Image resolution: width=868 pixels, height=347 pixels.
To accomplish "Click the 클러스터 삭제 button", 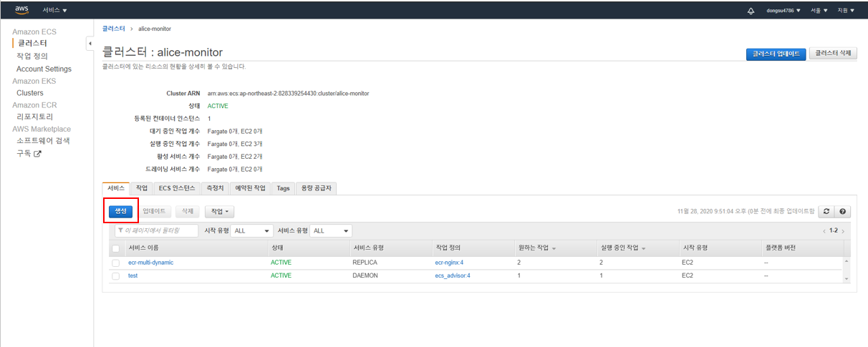I will coord(834,54).
